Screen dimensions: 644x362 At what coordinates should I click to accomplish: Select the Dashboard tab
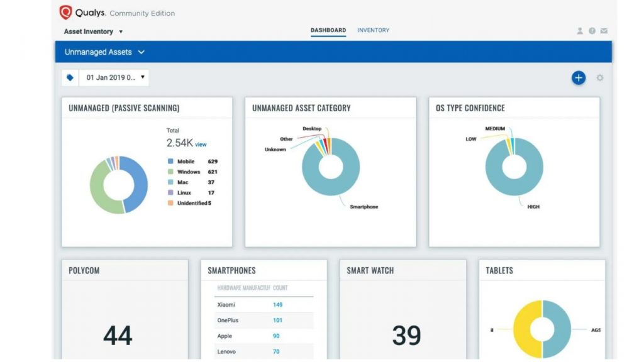[x=328, y=30]
